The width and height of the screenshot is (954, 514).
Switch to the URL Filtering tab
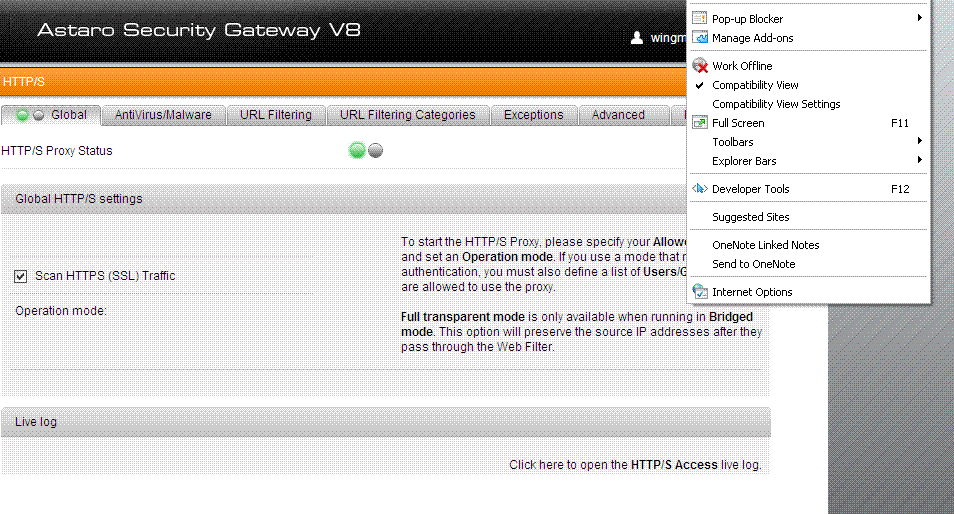pyautogui.click(x=276, y=115)
